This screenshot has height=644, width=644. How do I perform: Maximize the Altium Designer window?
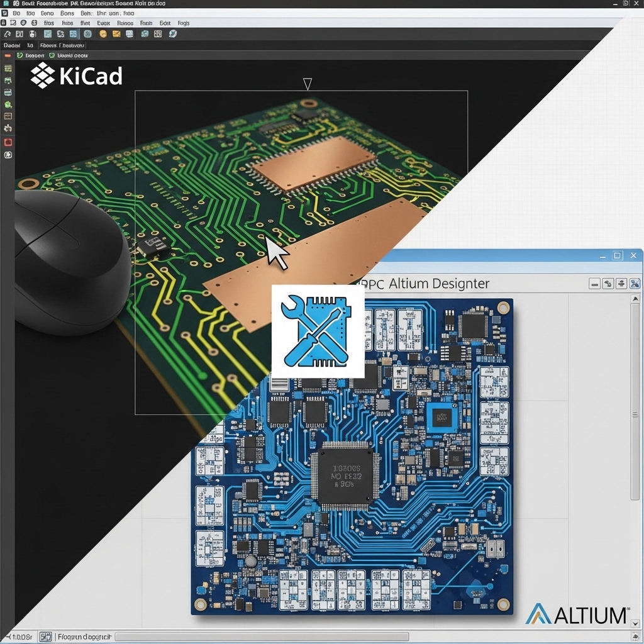click(x=618, y=255)
